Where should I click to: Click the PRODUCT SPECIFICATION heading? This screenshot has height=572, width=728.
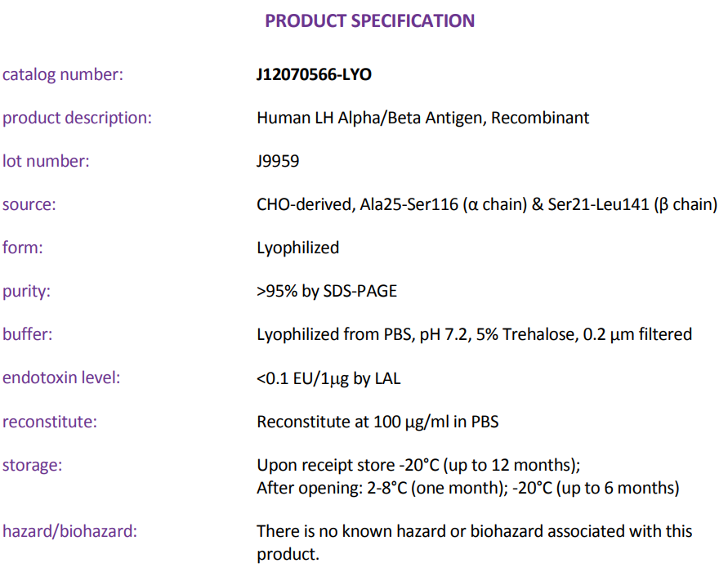coord(369,21)
